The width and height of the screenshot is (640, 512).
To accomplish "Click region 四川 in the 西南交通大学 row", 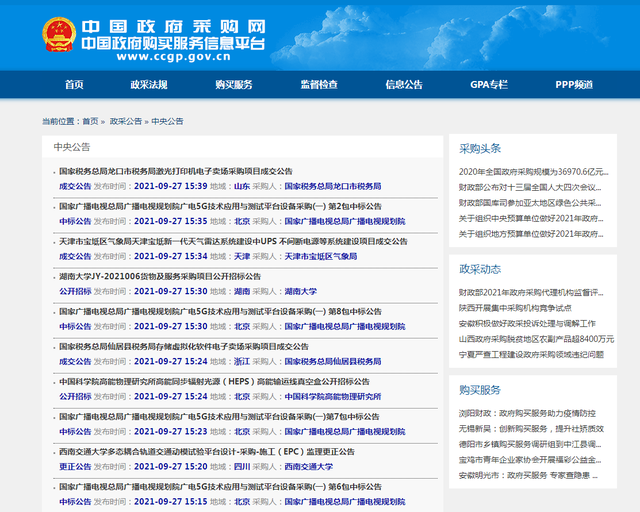I will pos(242,467).
